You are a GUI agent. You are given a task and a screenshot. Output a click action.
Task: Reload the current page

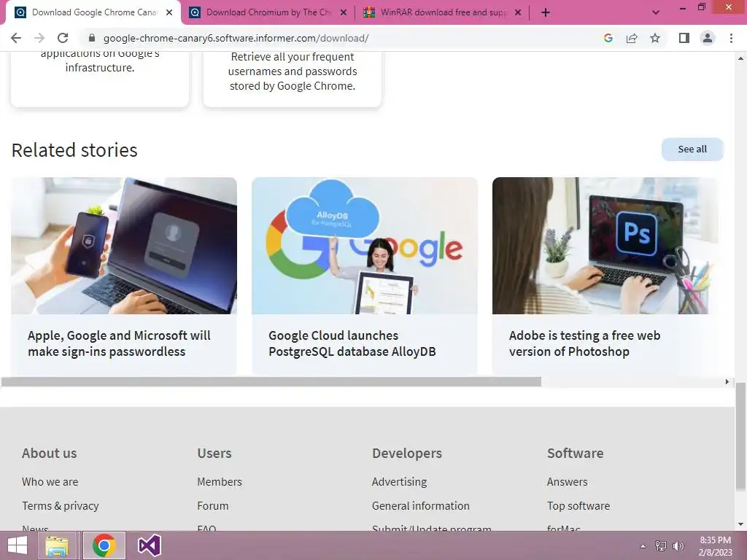(x=63, y=38)
